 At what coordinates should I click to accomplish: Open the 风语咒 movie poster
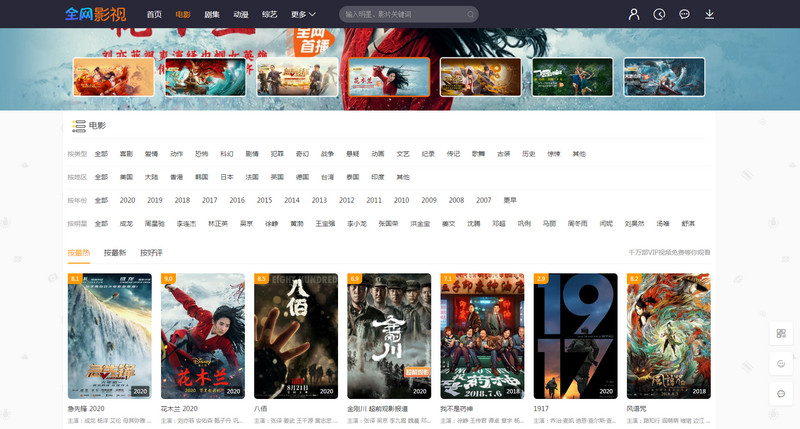pyautogui.click(x=668, y=336)
